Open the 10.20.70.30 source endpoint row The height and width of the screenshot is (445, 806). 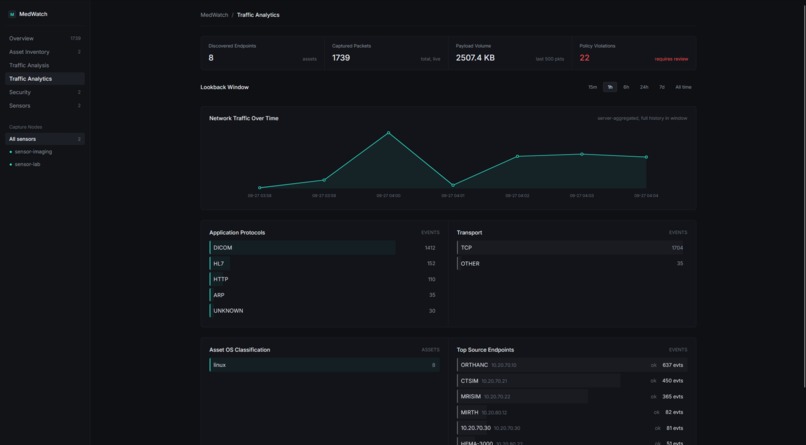572,428
